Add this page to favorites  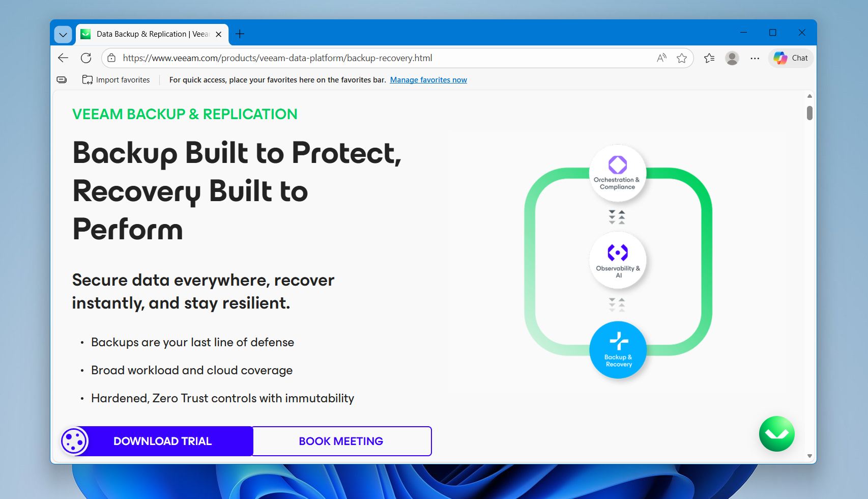point(682,58)
